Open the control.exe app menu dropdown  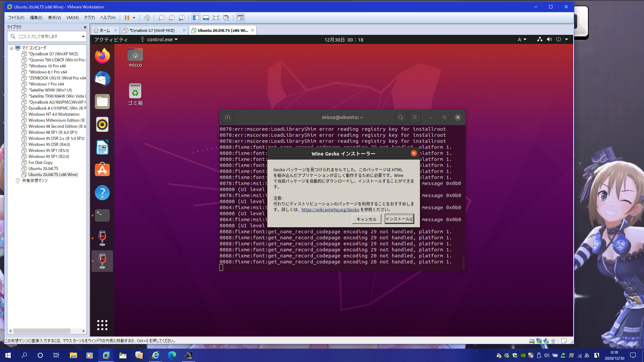coord(159,40)
